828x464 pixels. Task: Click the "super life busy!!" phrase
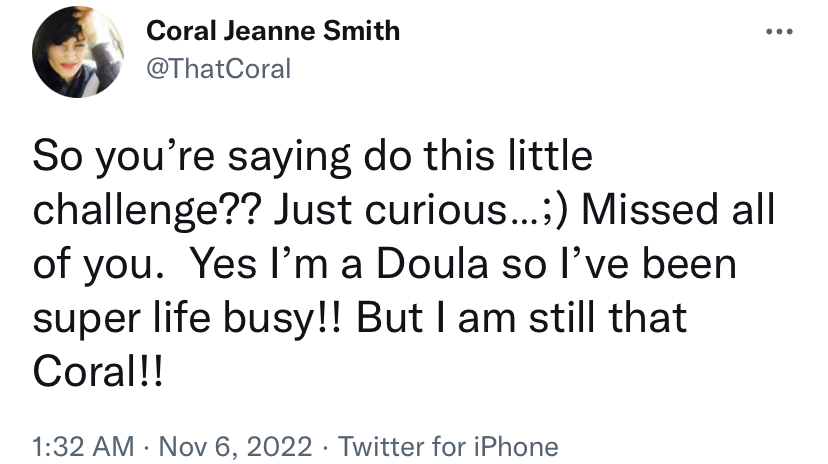tap(187, 319)
